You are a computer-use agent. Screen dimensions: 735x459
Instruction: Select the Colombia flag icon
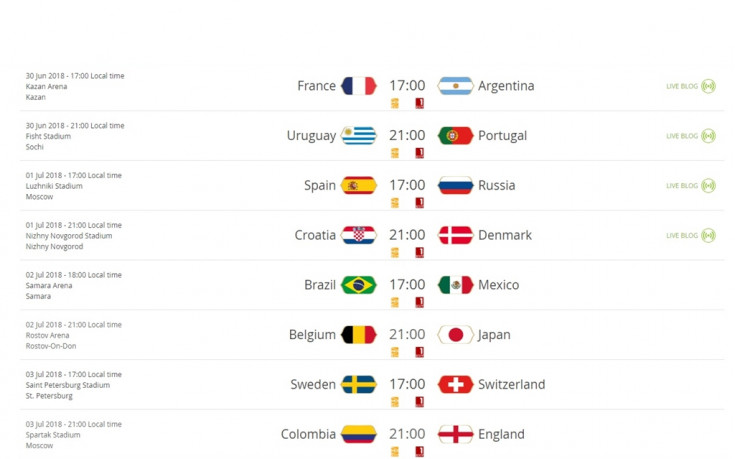coord(359,434)
